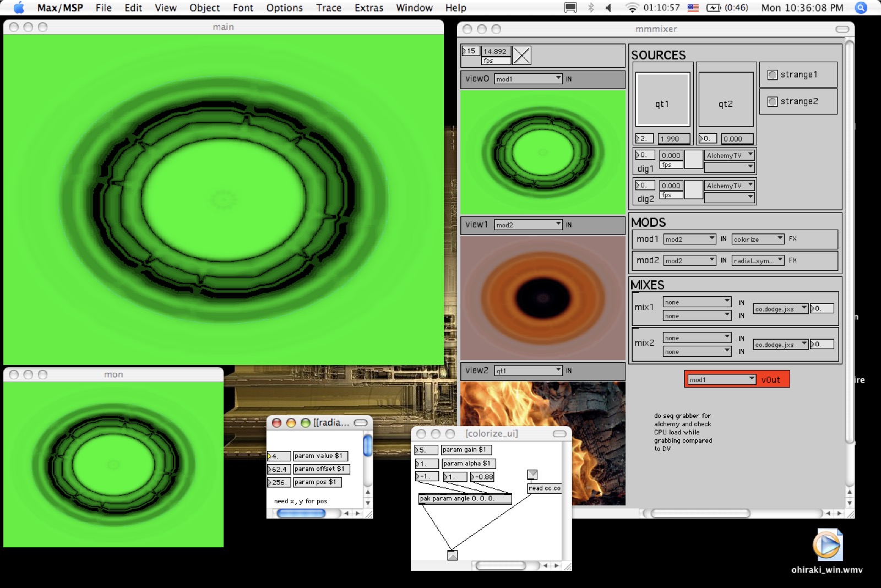Click the volume speaker icon in the menu bar
Screen dimensions: 881x588
pyautogui.click(x=608, y=8)
